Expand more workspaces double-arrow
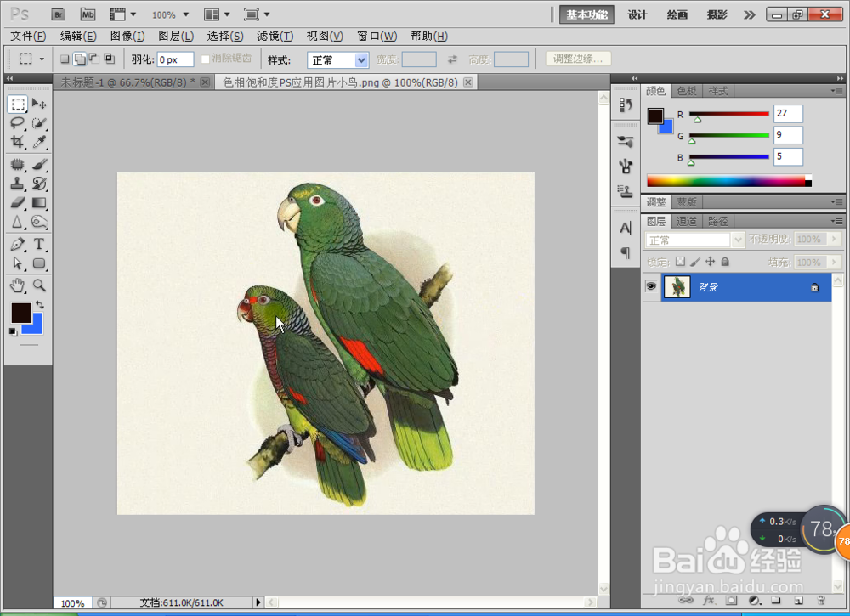850x616 pixels. [x=749, y=14]
